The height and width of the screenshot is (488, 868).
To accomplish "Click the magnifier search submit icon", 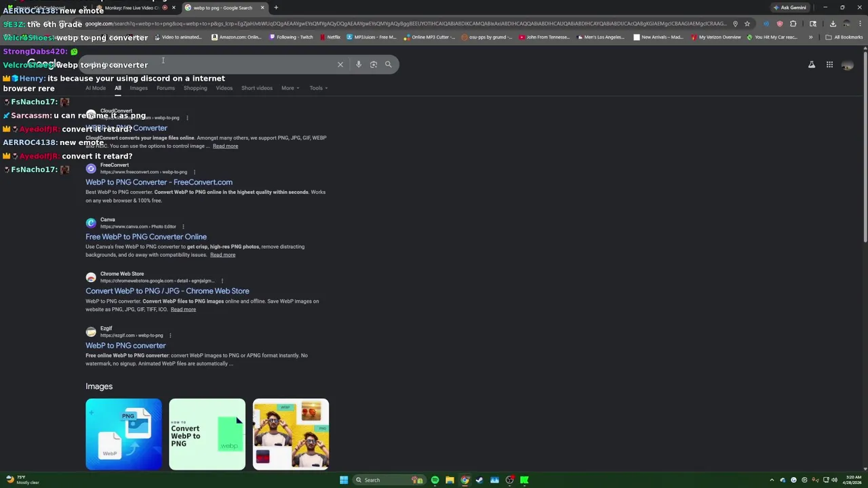I will pos(389,64).
